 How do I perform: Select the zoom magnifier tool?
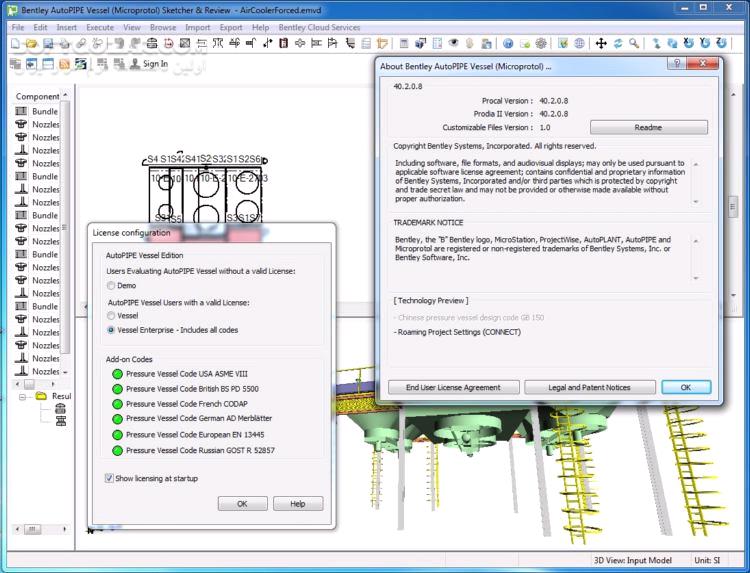pos(634,44)
